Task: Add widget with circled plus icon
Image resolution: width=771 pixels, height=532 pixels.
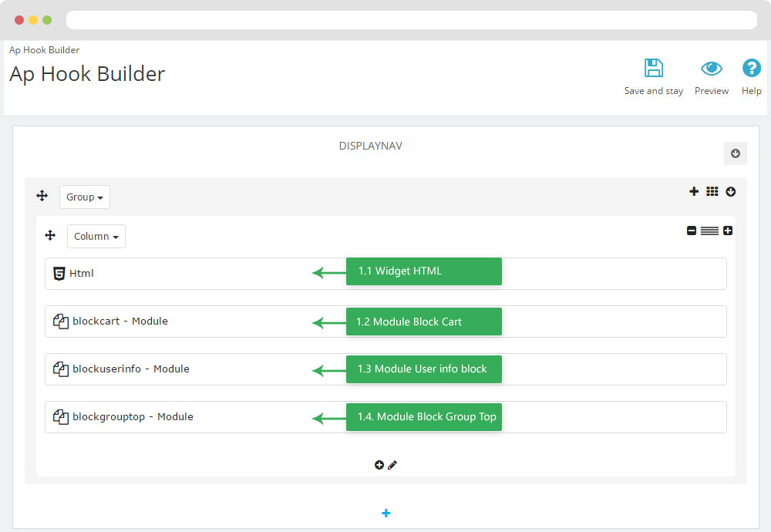Action: pos(379,465)
